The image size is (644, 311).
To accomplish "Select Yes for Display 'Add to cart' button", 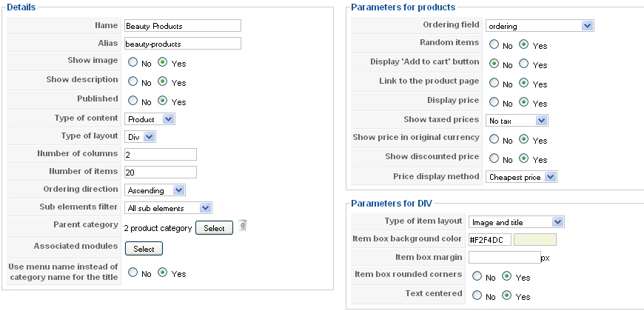I will point(523,64).
